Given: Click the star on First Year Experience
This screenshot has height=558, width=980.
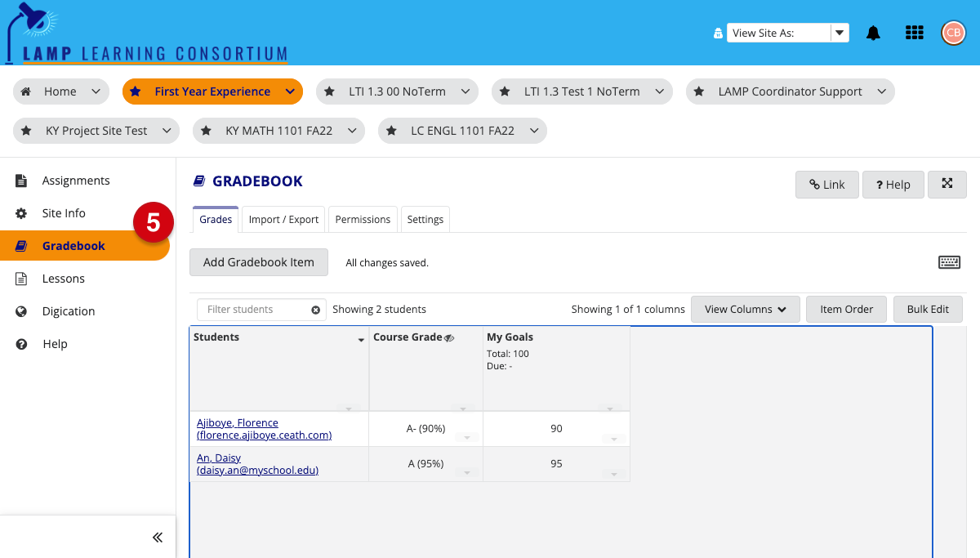Looking at the screenshot, I should 136,92.
